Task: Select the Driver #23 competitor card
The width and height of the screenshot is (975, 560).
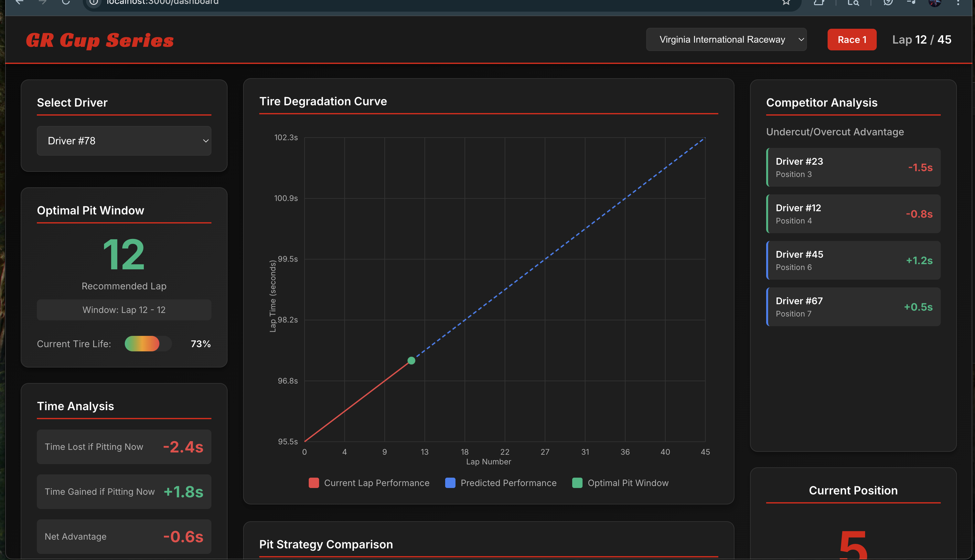Action: (853, 167)
